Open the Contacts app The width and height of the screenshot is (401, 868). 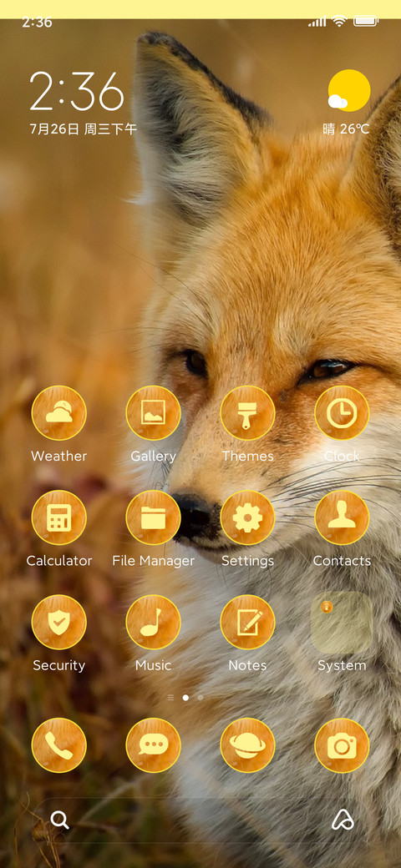coord(342,517)
